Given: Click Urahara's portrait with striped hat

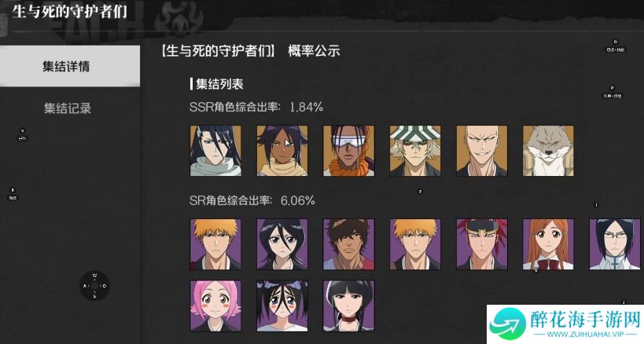Looking at the screenshot, I should tap(415, 151).
